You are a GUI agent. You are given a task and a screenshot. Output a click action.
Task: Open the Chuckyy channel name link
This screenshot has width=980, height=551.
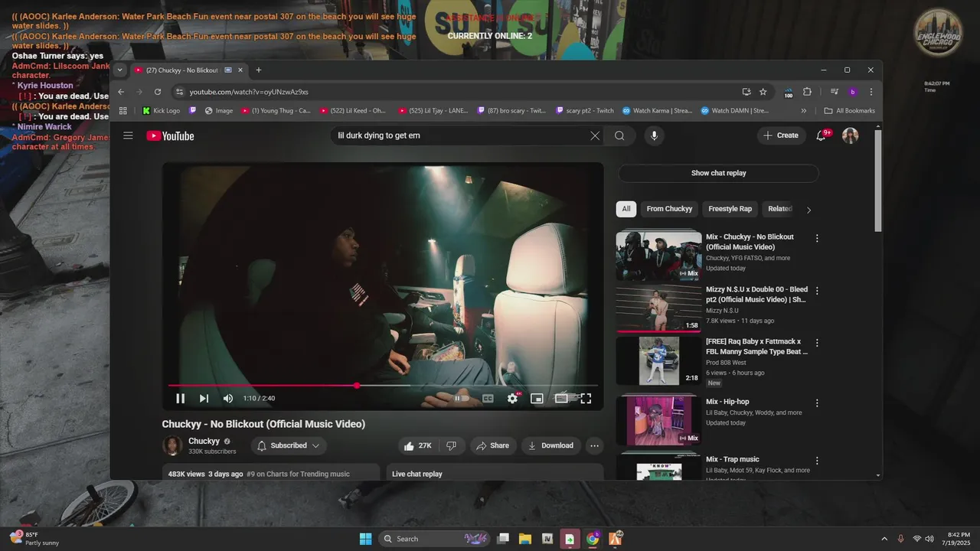[x=204, y=441]
